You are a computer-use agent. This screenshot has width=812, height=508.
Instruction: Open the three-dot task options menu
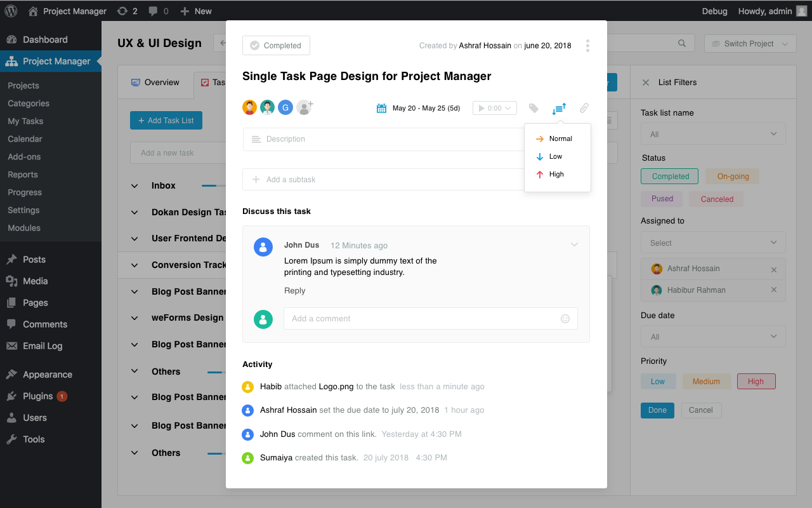(x=587, y=45)
